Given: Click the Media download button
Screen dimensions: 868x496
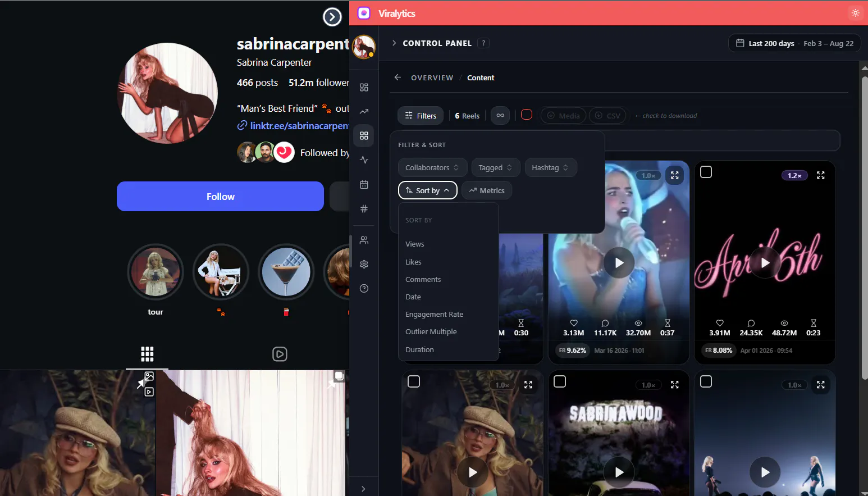Looking at the screenshot, I should (564, 116).
